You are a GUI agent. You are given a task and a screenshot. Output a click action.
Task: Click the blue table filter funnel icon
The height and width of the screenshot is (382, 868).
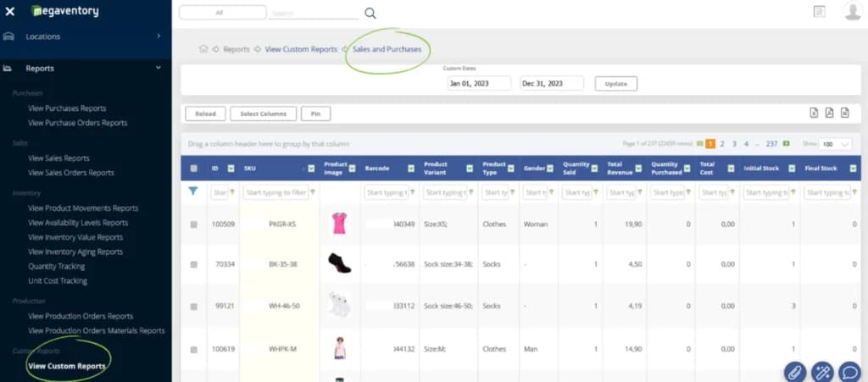click(193, 191)
